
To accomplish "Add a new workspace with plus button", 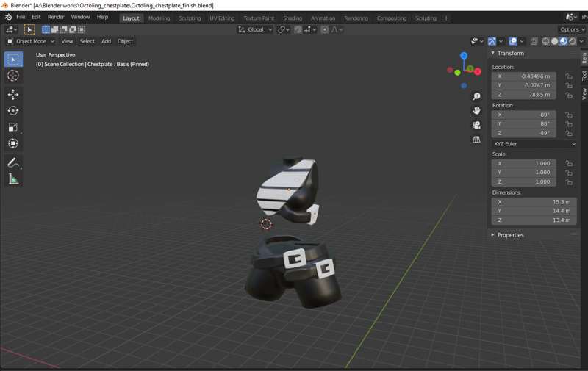I will (x=446, y=18).
